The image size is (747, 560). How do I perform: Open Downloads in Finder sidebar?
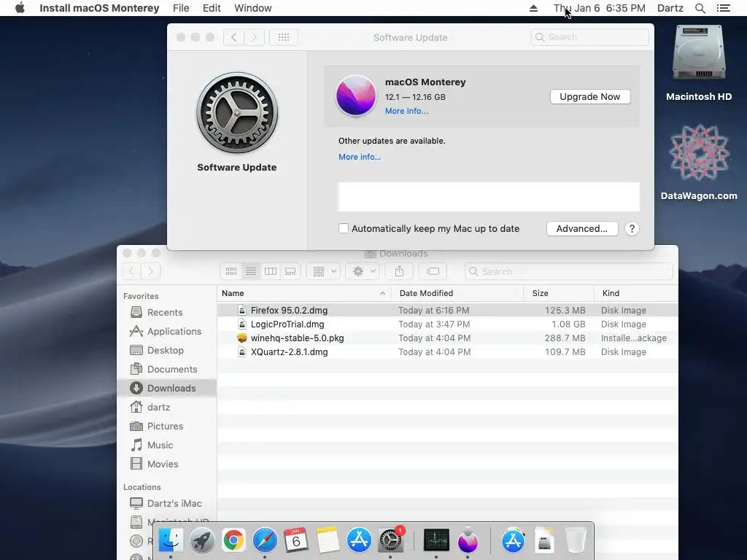click(167, 388)
